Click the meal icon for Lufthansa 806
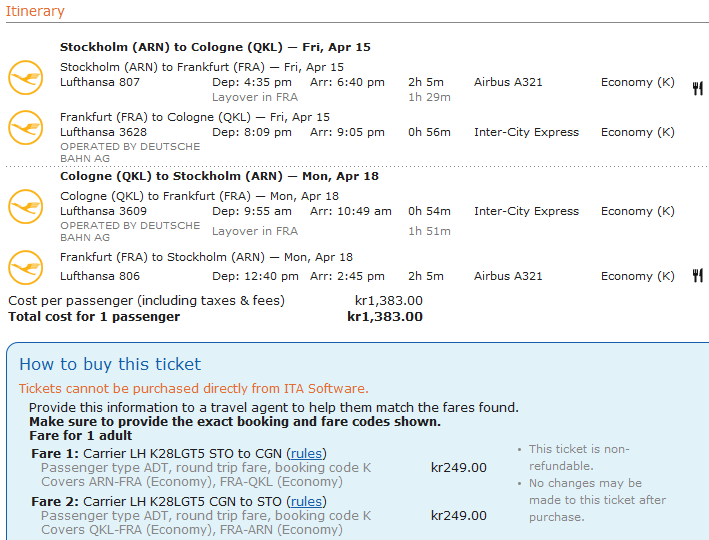 697,276
